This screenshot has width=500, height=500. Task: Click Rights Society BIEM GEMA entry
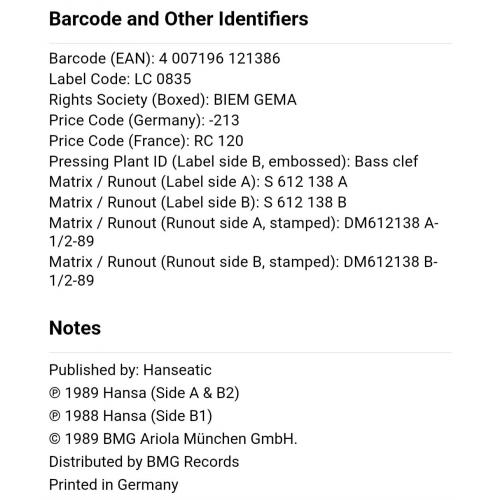[x=173, y=100]
